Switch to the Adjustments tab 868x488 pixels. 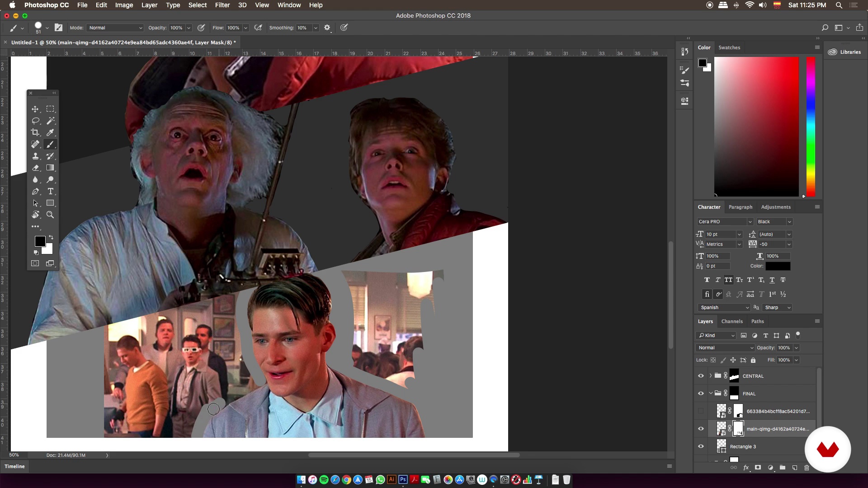click(776, 207)
